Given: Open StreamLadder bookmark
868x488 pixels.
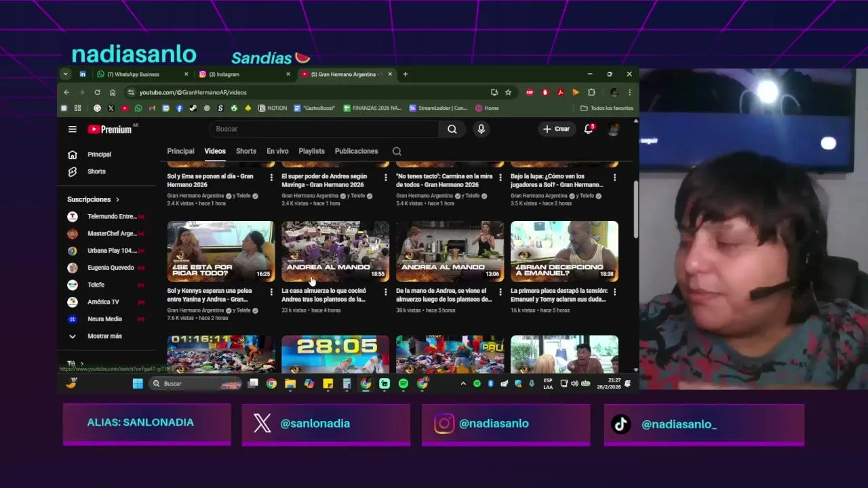Looking at the screenshot, I should point(438,108).
